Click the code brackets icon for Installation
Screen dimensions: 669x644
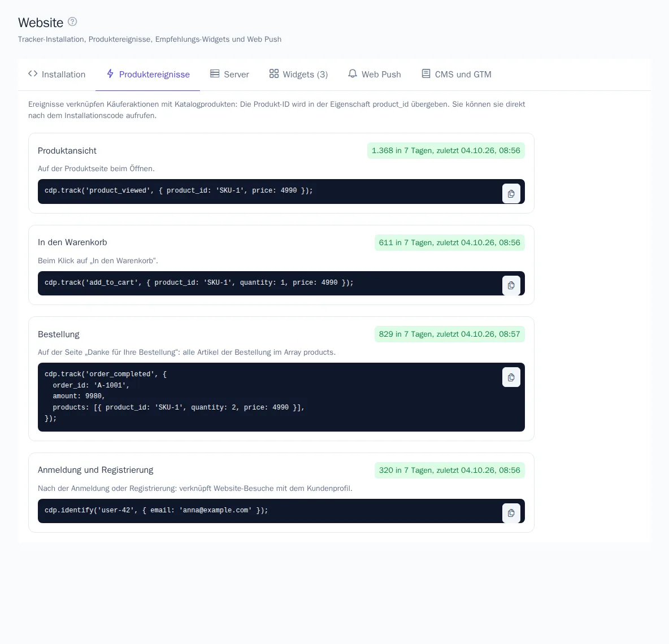33,74
